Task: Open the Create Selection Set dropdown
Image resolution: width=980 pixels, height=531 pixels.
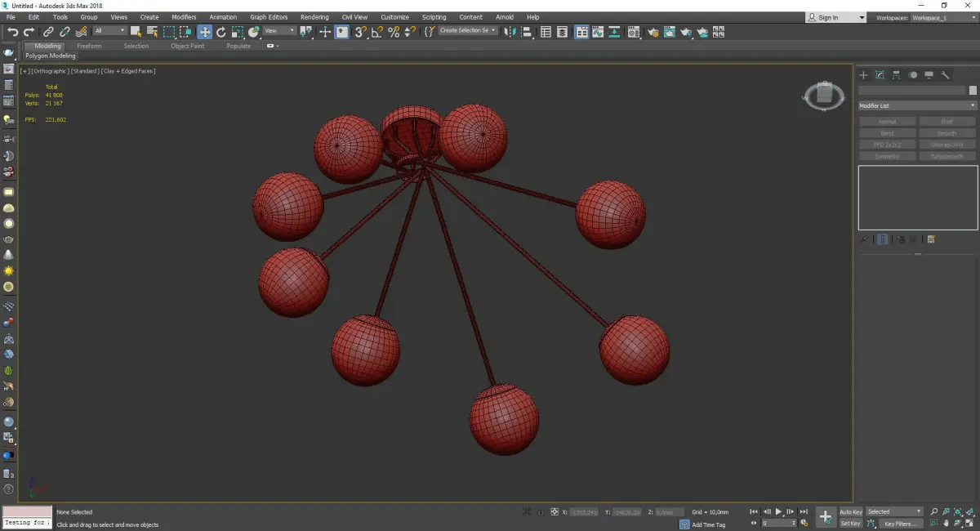Action: point(468,30)
